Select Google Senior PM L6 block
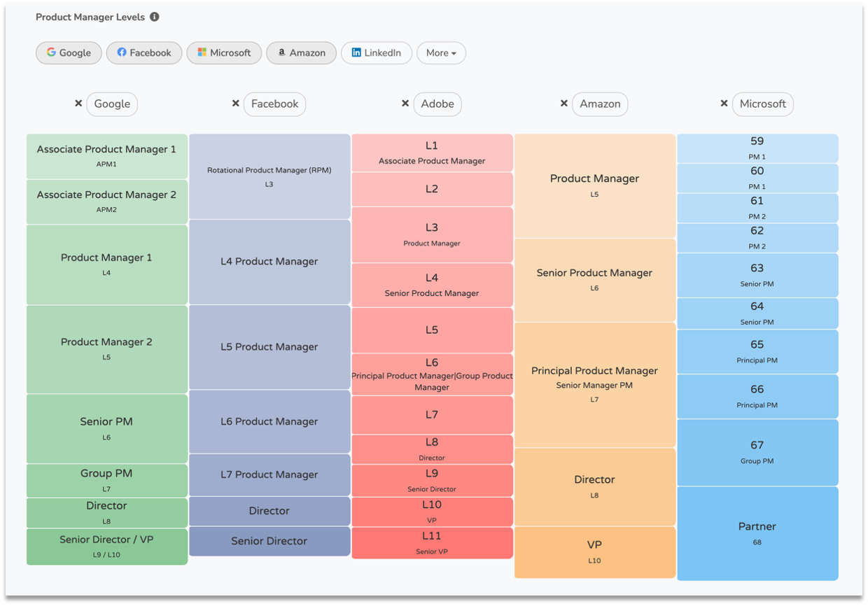This screenshot has width=868, height=606. tap(107, 428)
